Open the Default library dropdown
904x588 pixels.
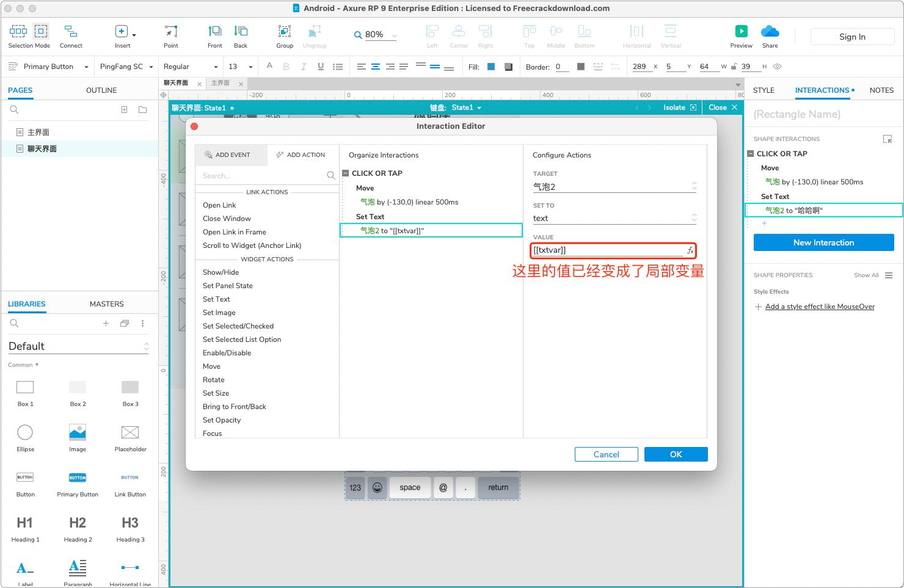tap(79, 346)
